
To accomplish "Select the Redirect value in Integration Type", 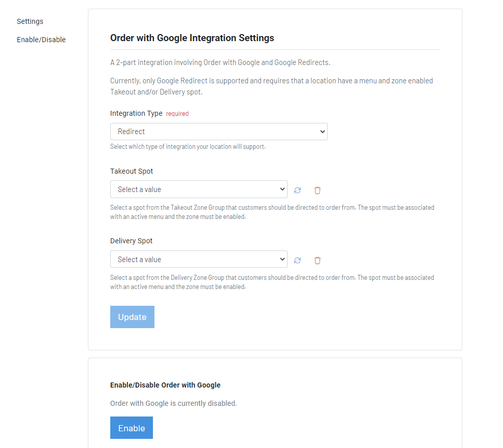I will click(218, 131).
